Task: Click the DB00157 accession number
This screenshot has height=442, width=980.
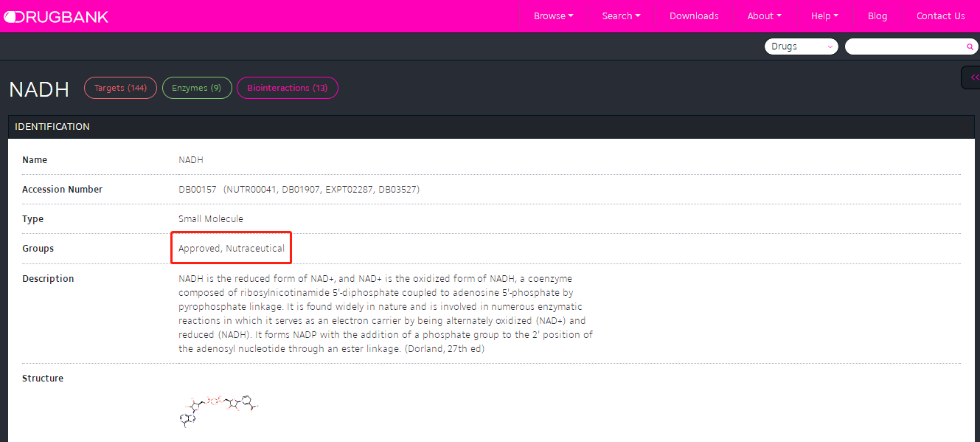Action: (x=197, y=190)
